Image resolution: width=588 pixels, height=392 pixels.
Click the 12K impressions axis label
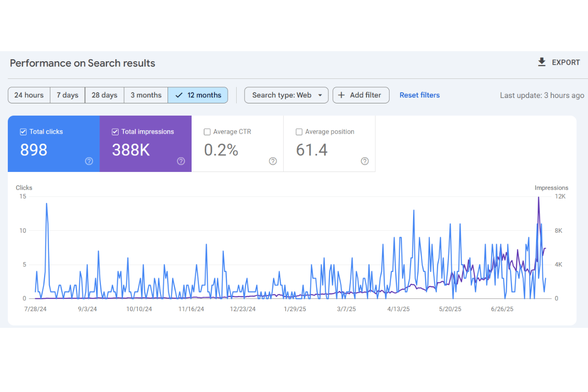click(x=560, y=196)
